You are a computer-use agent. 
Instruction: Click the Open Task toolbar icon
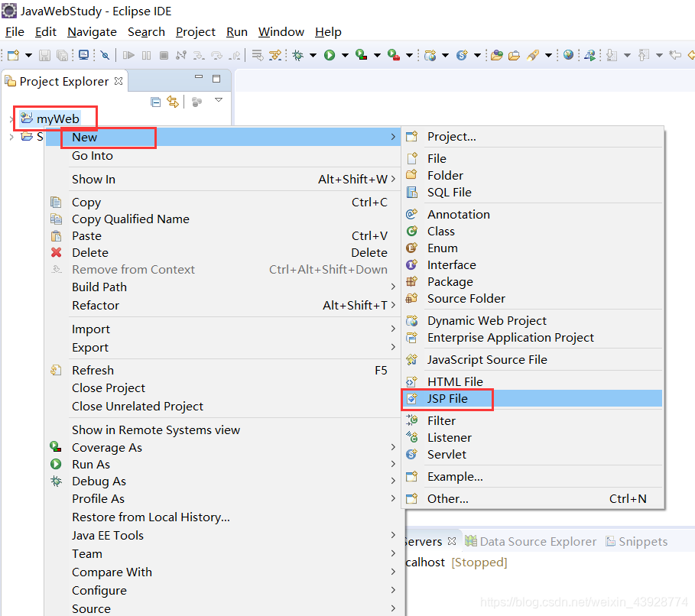click(514, 55)
